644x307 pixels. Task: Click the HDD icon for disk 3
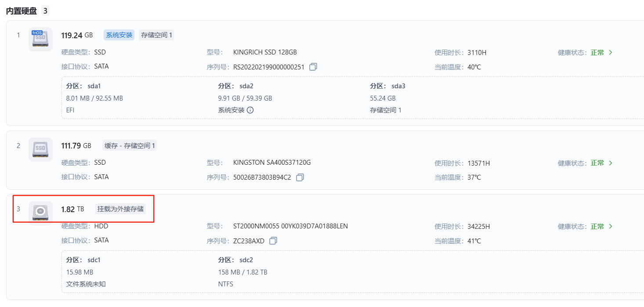(x=40, y=213)
